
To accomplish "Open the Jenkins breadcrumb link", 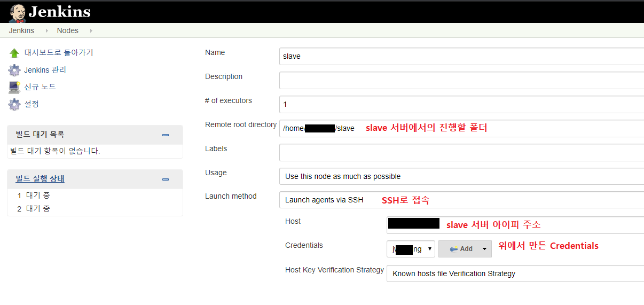I will [21, 30].
